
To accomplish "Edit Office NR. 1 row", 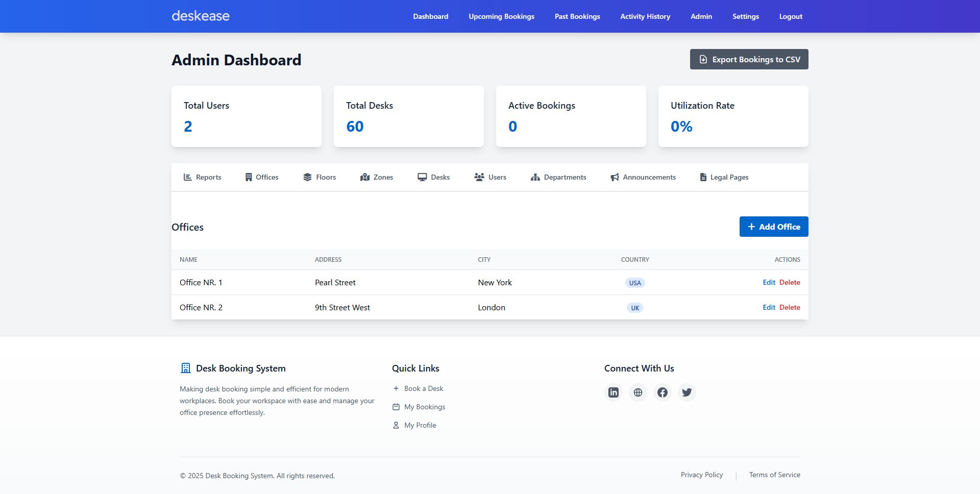I will point(769,282).
